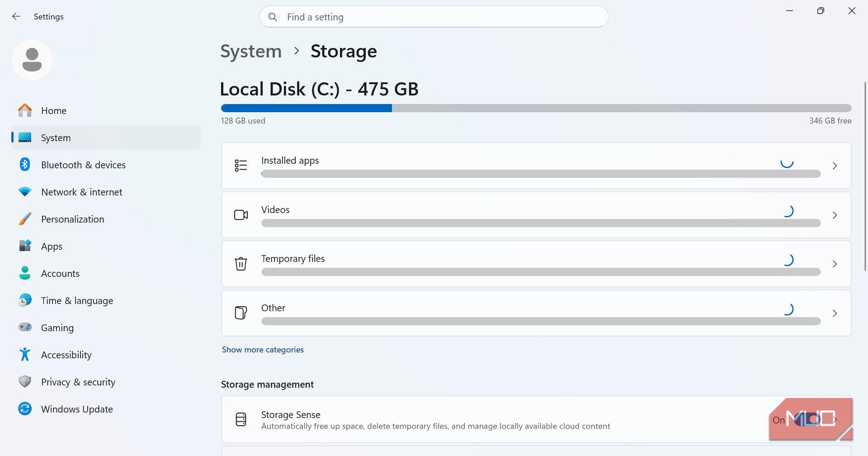Viewport: 868px width, 456px height.
Task: Click the Accessibility figure icon
Action: tap(25, 354)
